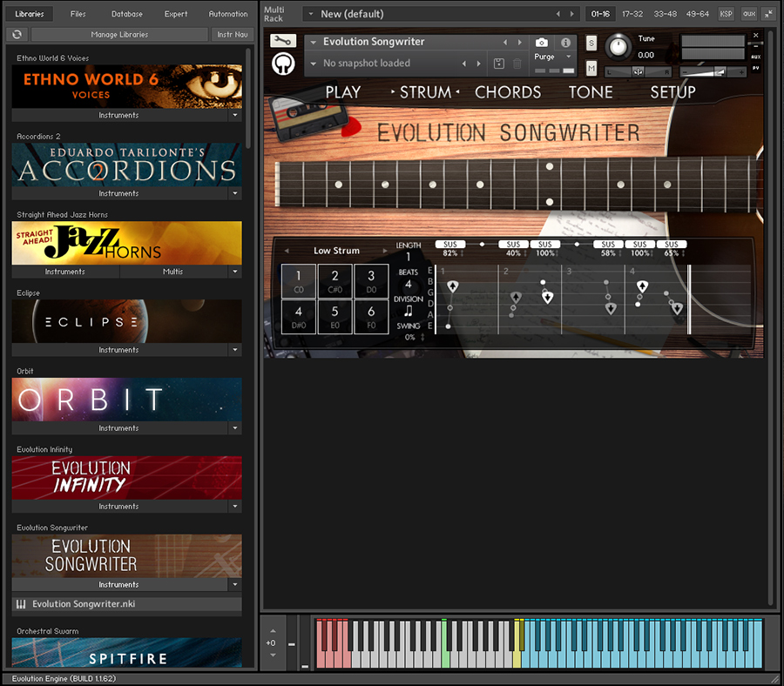Show rack page 49-64
This screenshot has height=686, width=784.
point(698,14)
